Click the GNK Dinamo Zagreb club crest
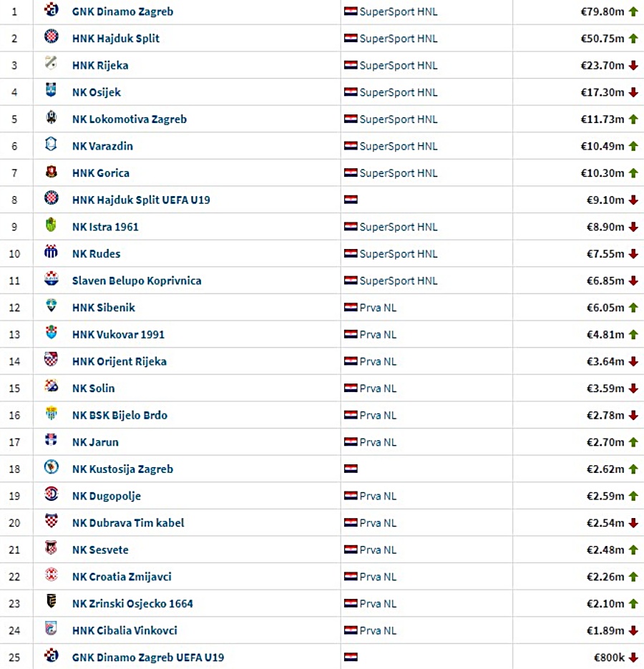The image size is (644, 669). pos(52,9)
